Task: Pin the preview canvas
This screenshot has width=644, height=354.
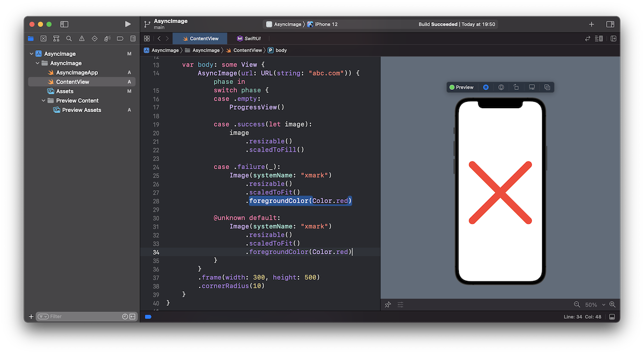Action: (x=387, y=305)
